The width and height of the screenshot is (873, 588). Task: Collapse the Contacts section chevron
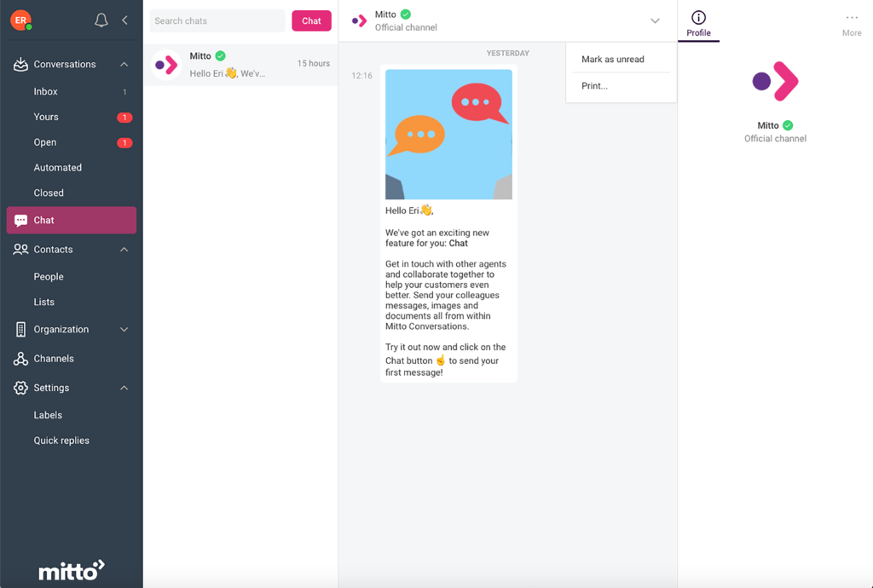124,250
